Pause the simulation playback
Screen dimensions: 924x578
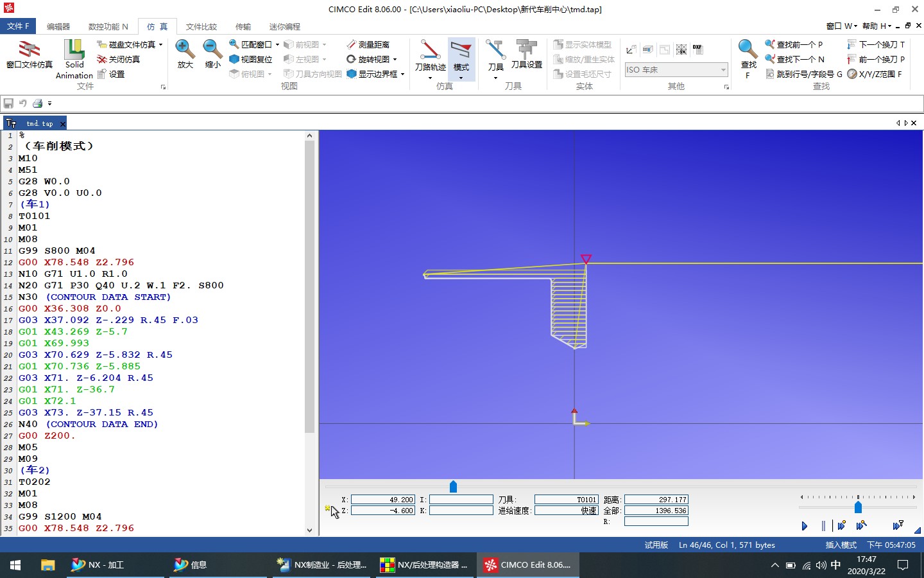(823, 526)
